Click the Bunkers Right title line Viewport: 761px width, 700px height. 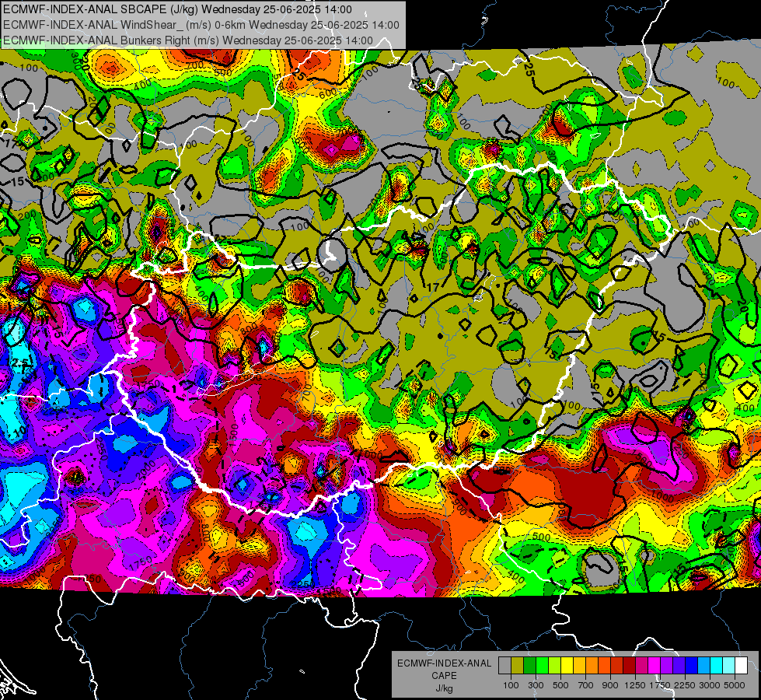pos(188,40)
